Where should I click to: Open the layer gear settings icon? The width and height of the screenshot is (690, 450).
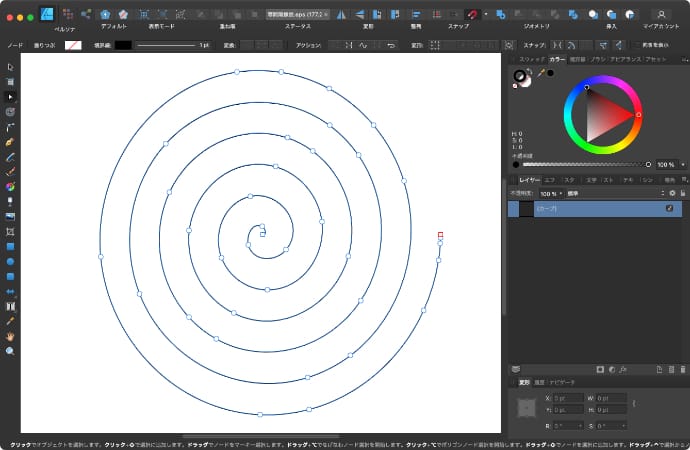[x=672, y=193]
